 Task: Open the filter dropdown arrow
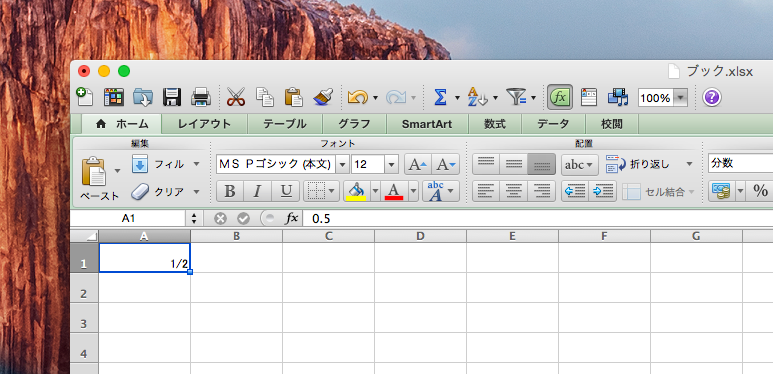(x=533, y=98)
